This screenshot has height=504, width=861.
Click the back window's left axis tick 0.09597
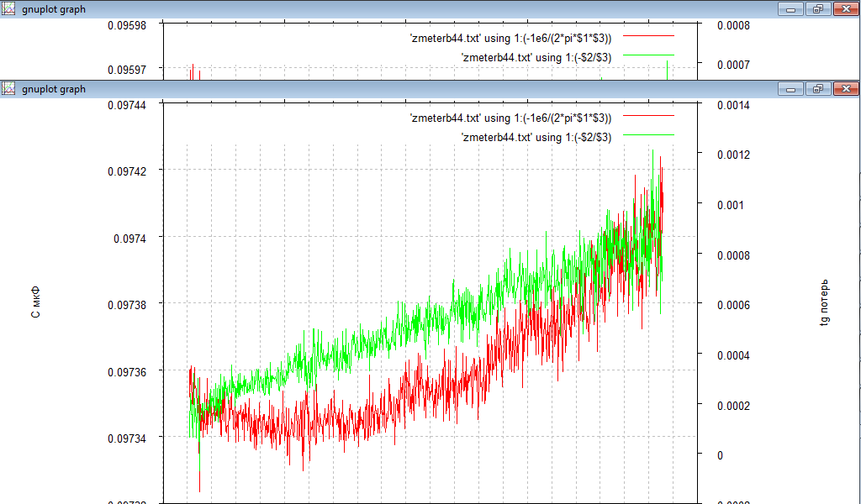tap(127, 71)
